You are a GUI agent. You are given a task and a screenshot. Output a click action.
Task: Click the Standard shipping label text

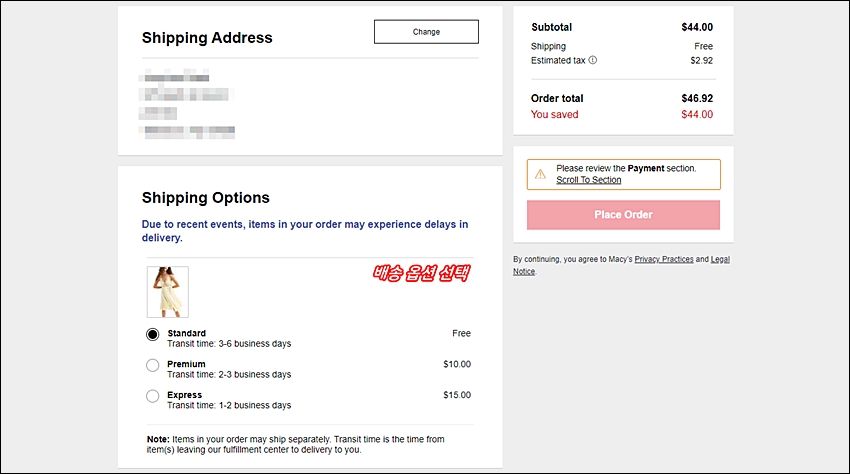click(186, 333)
